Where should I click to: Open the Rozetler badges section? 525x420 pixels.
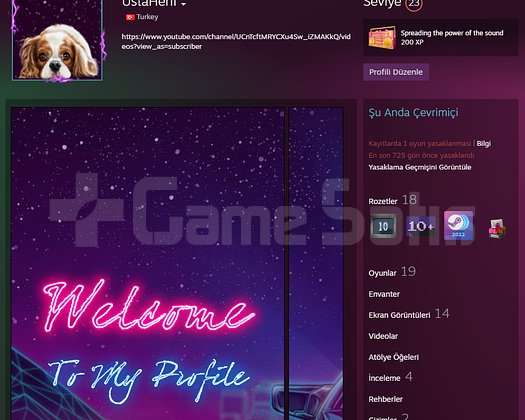pyautogui.click(x=383, y=201)
